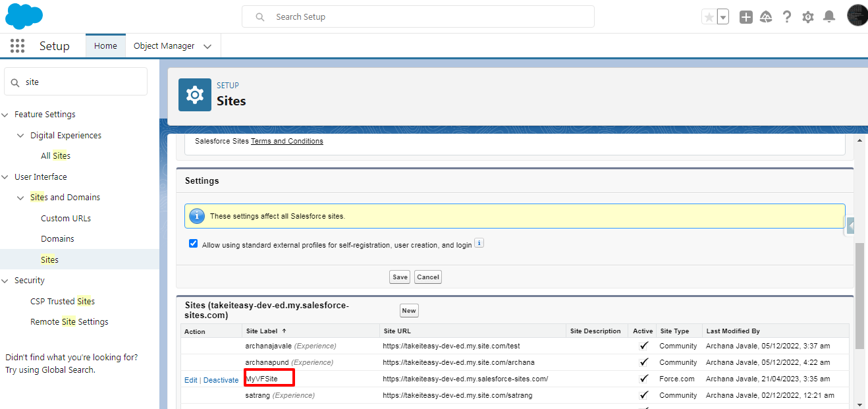868x409 pixels.
Task: Open the user profile avatar
Action: (857, 15)
